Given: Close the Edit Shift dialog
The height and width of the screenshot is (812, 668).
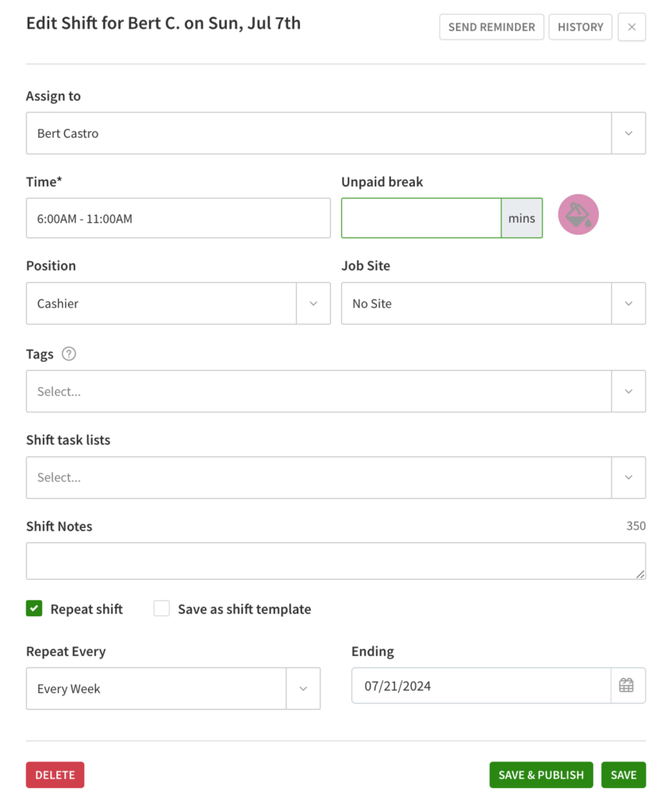Looking at the screenshot, I should pyautogui.click(x=632, y=26).
